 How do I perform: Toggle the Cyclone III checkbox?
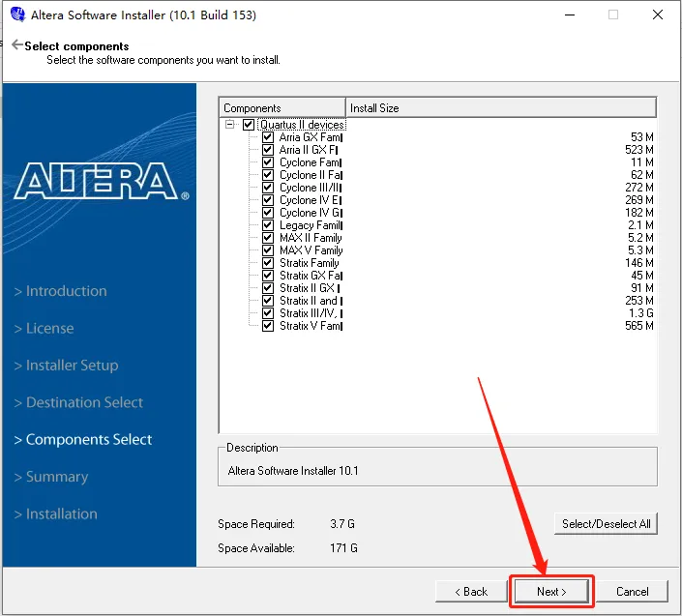268,188
